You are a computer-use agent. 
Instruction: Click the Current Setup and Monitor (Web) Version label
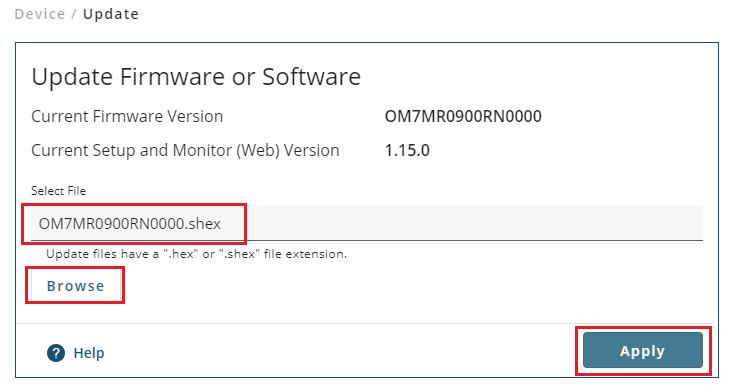[185, 150]
